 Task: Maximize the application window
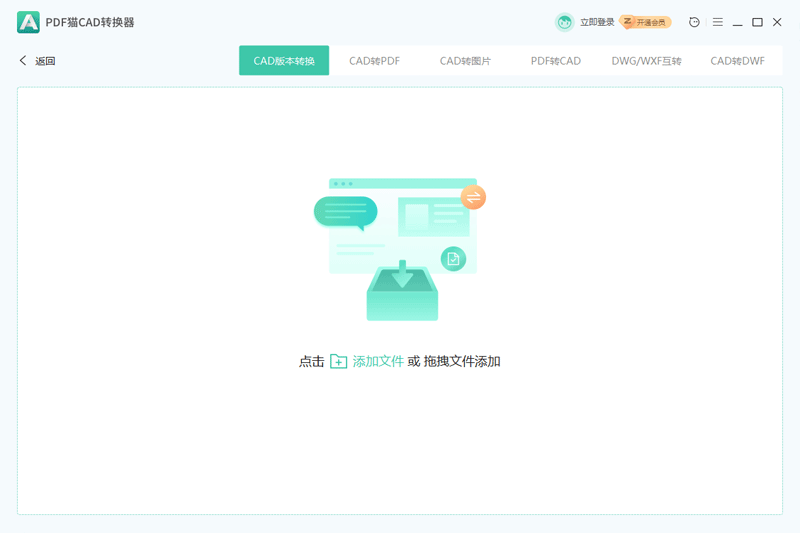[757, 22]
